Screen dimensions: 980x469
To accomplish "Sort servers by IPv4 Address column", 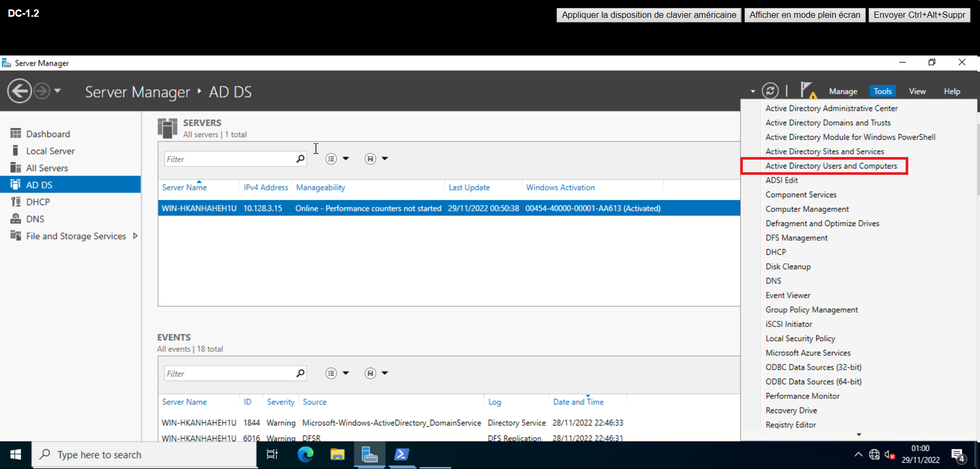I will tap(266, 187).
